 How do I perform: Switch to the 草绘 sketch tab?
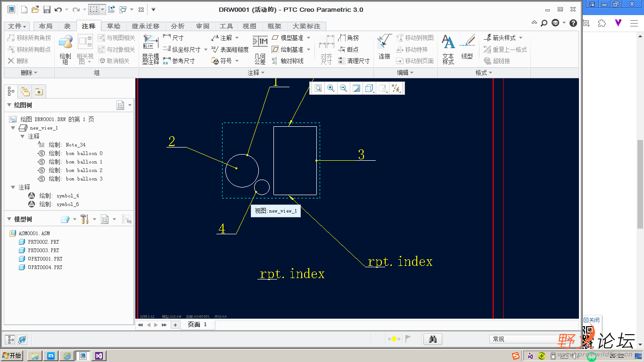coord(113,26)
